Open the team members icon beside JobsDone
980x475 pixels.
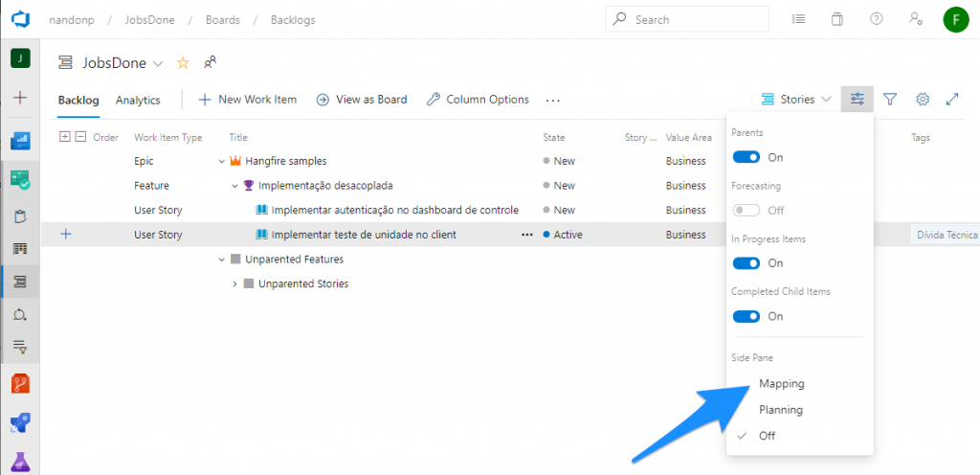[x=210, y=62]
